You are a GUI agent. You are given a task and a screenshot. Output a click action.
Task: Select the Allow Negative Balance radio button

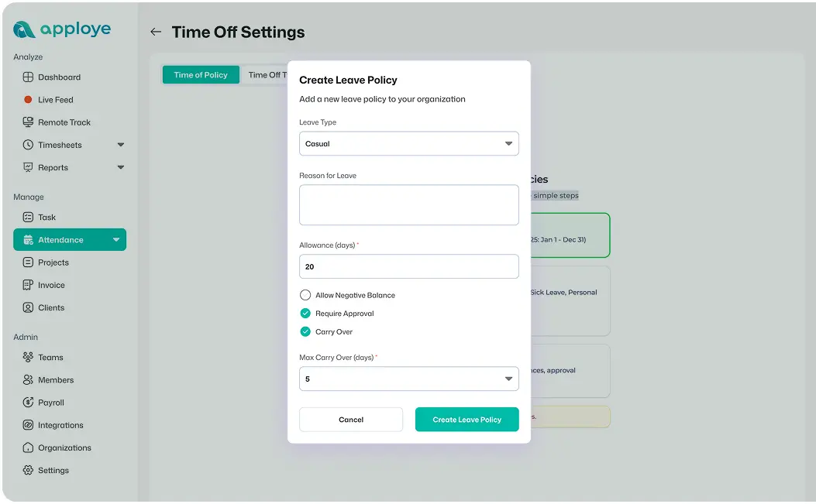point(305,294)
